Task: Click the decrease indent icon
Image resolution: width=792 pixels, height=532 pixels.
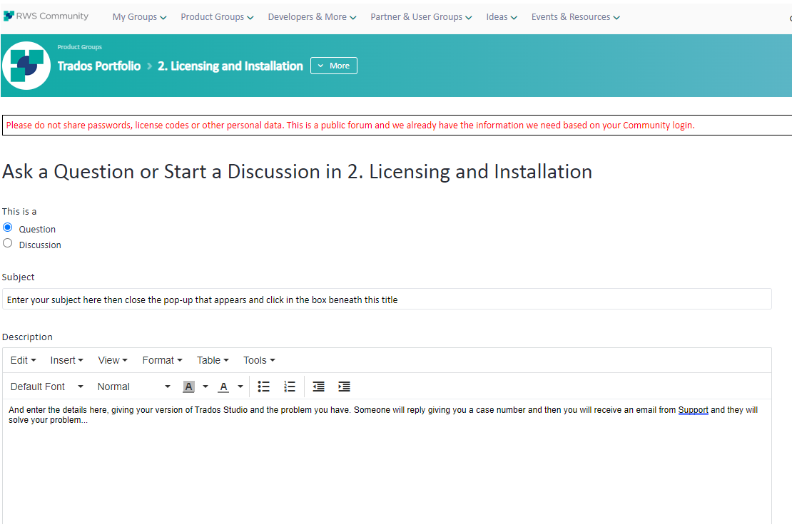Action: pos(318,386)
